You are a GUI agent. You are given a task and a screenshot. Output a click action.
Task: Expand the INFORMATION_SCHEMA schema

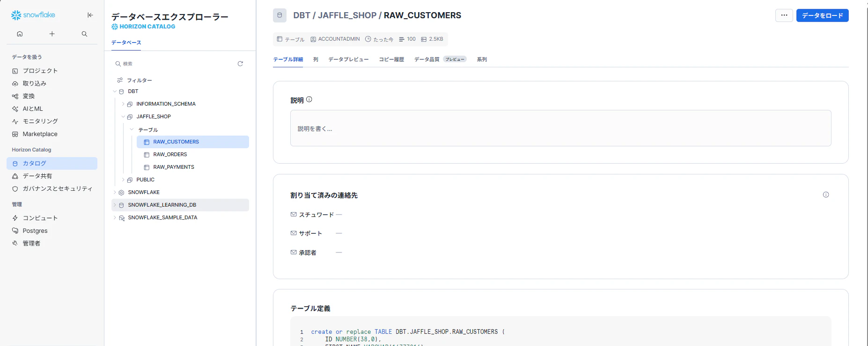(x=123, y=104)
